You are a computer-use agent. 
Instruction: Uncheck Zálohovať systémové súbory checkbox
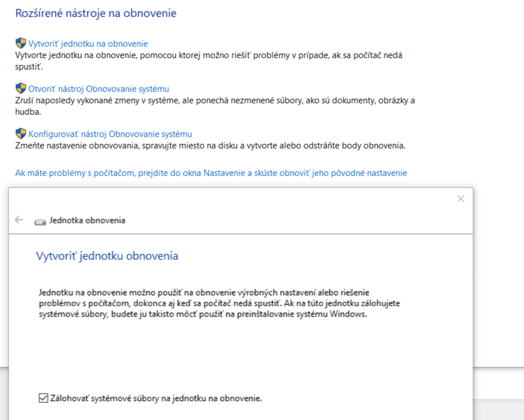[x=43, y=398]
